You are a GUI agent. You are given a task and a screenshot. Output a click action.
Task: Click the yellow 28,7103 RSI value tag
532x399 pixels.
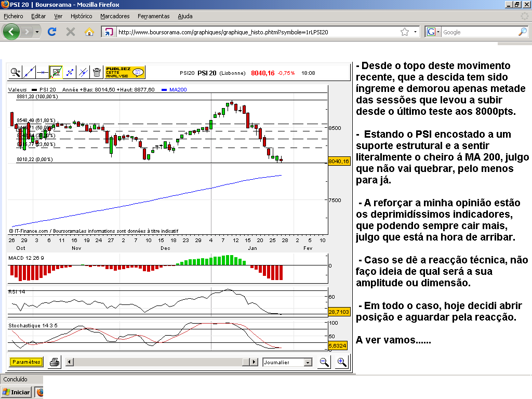(x=339, y=312)
